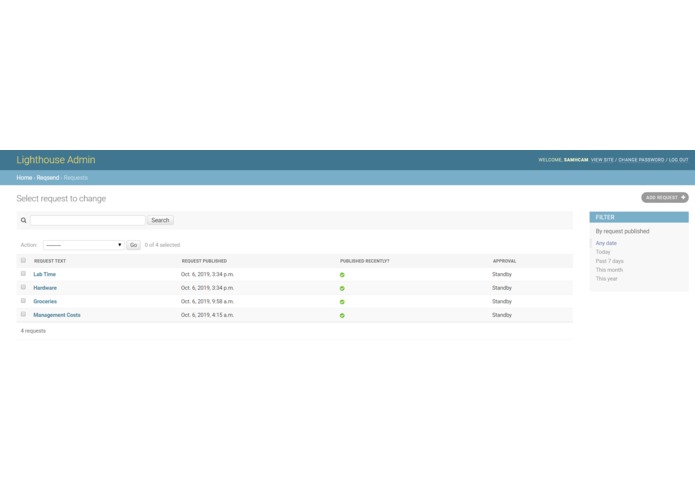Click the green check icon for Groceries
The width and height of the screenshot is (695, 494).
pyautogui.click(x=342, y=302)
